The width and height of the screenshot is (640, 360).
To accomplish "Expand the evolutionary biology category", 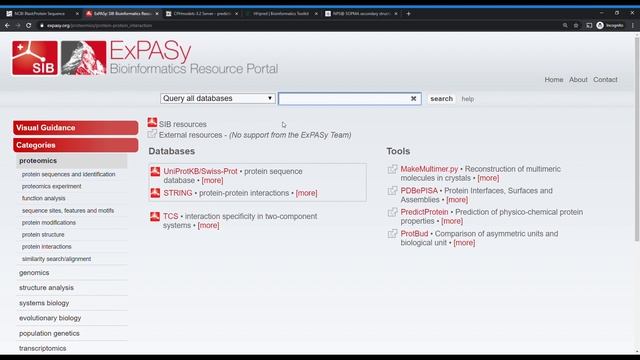I will [50, 318].
